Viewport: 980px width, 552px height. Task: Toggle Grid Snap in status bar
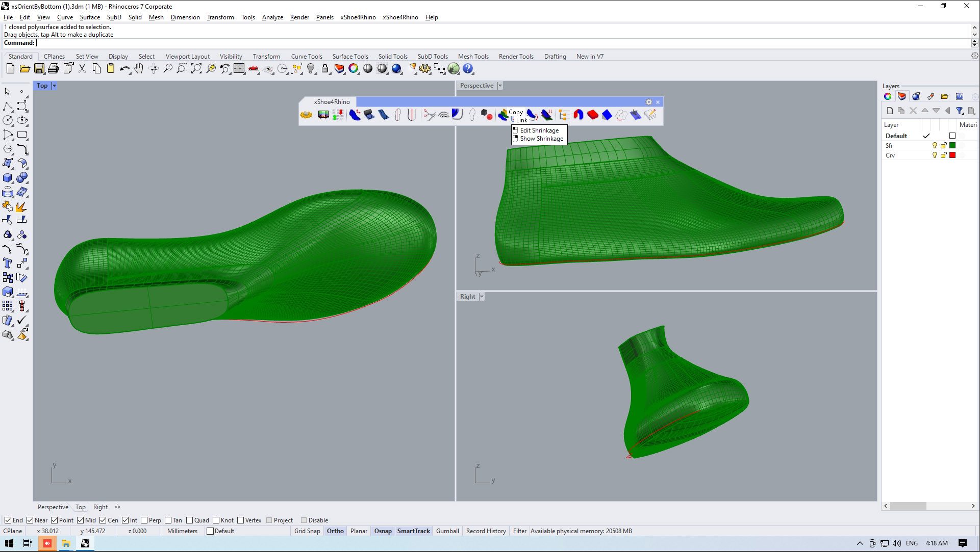tap(307, 531)
